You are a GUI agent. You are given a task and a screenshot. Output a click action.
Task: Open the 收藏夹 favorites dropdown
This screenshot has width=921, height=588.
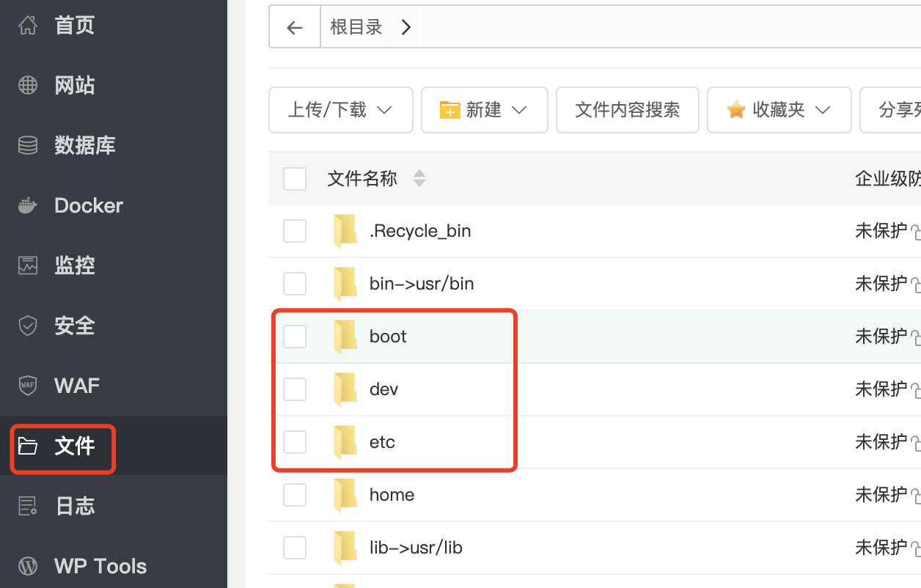pos(779,110)
